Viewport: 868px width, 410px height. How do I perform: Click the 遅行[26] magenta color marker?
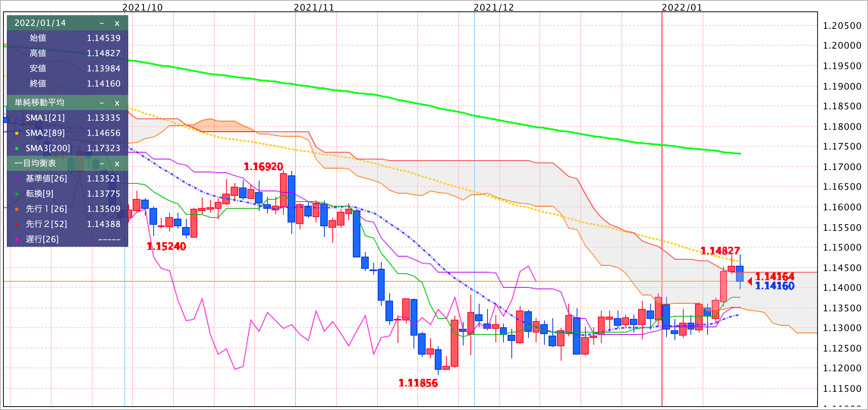[x=17, y=240]
